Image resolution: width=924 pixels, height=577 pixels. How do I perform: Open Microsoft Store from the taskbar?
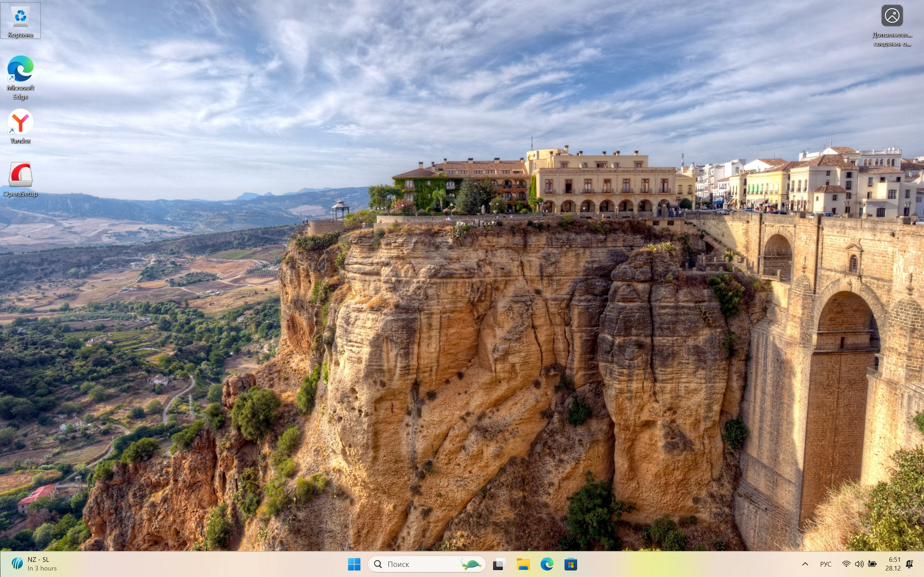pos(571,564)
